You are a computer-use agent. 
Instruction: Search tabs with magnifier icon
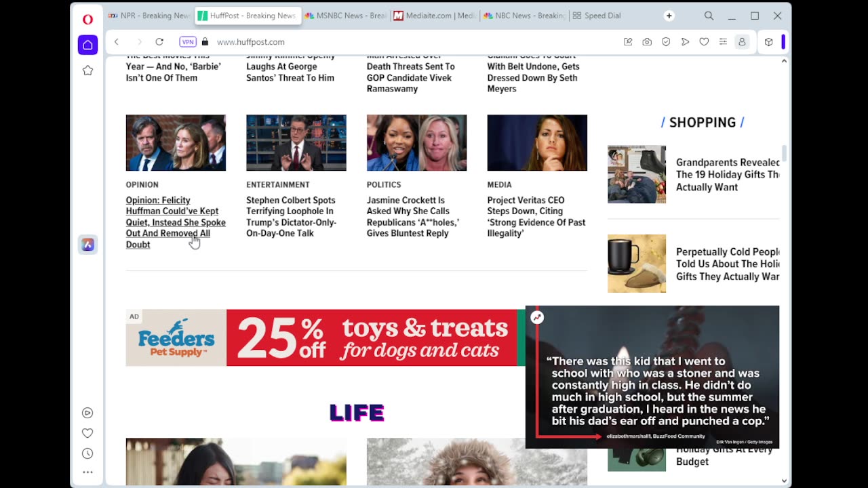709,16
